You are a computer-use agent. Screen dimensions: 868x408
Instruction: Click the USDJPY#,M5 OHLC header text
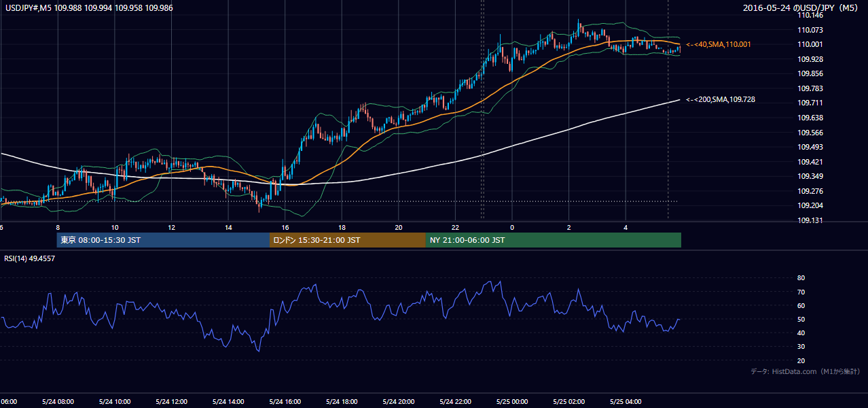88,7
